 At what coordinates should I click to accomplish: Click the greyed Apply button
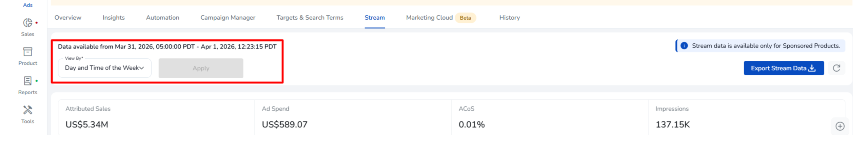[201, 68]
